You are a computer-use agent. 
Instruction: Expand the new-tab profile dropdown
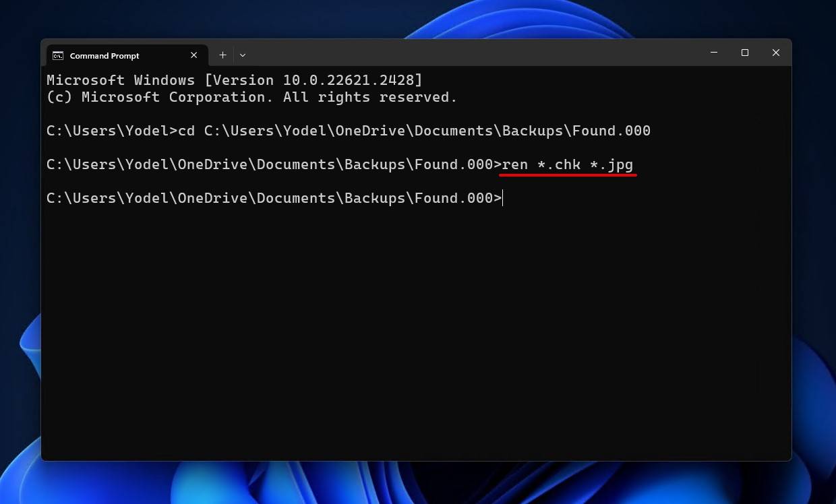[x=243, y=55]
